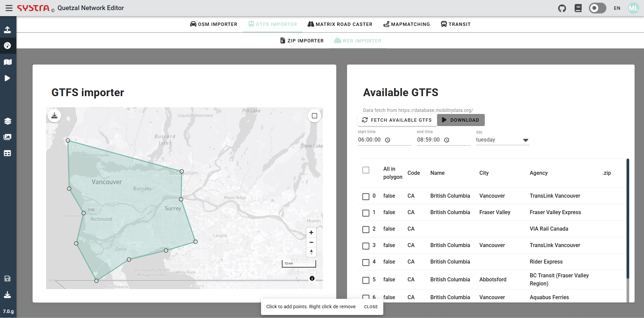Open the ML user avatar

pos(634,8)
